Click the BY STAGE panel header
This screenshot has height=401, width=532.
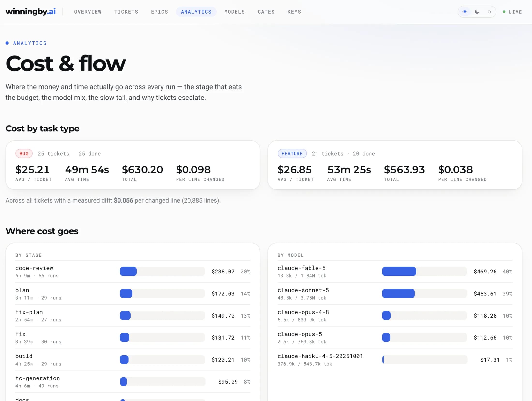pos(29,255)
